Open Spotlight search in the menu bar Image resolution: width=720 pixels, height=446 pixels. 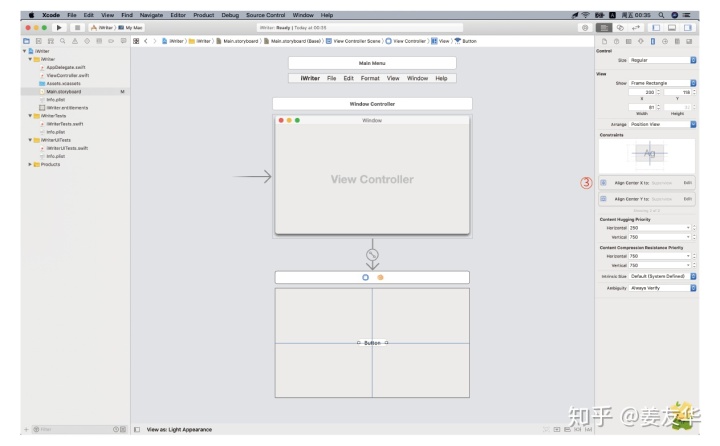tap(661, 15)
